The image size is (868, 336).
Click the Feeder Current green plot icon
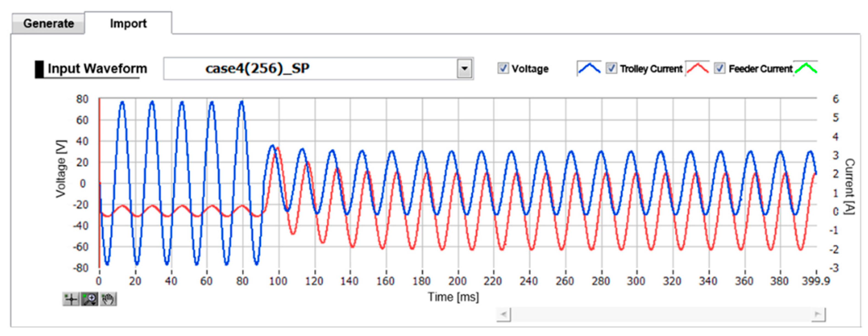point(806,68)
